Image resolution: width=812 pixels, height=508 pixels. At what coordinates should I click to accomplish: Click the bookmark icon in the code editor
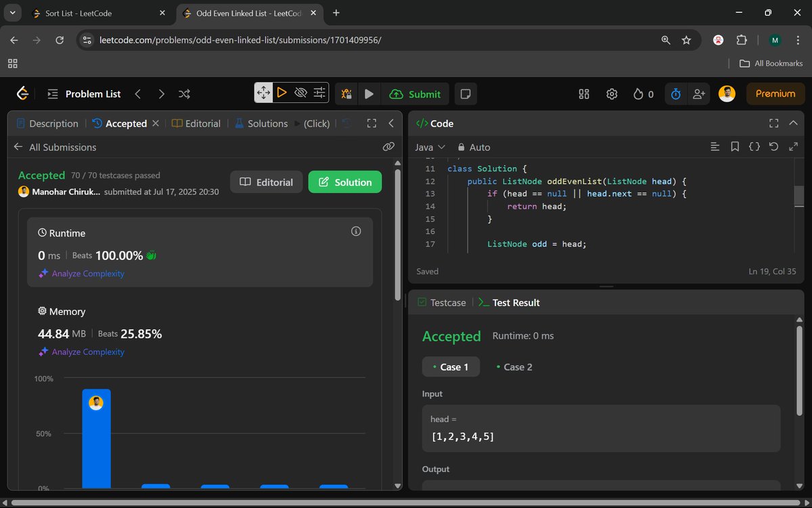pyautogui.click(x=735, y=146)
